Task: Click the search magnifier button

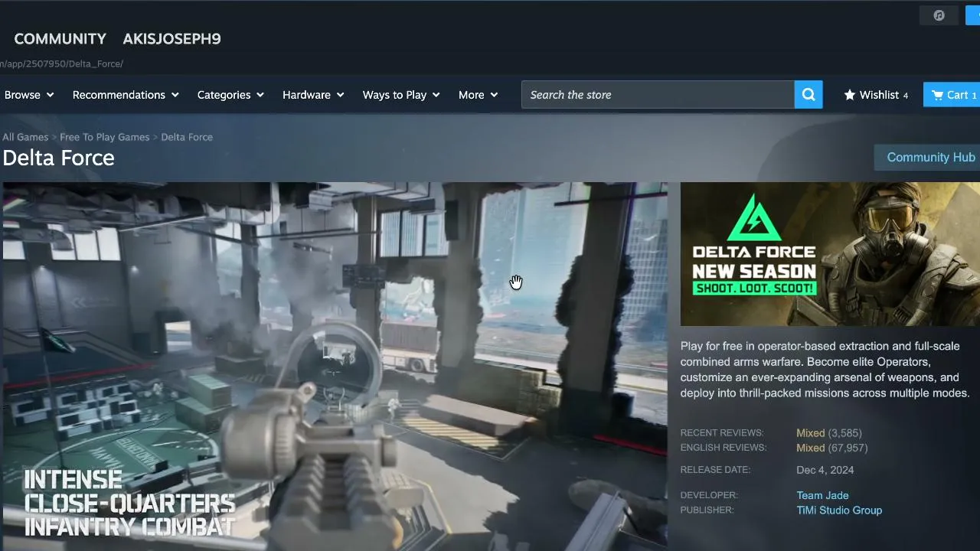Action: [x=808, y=95]
